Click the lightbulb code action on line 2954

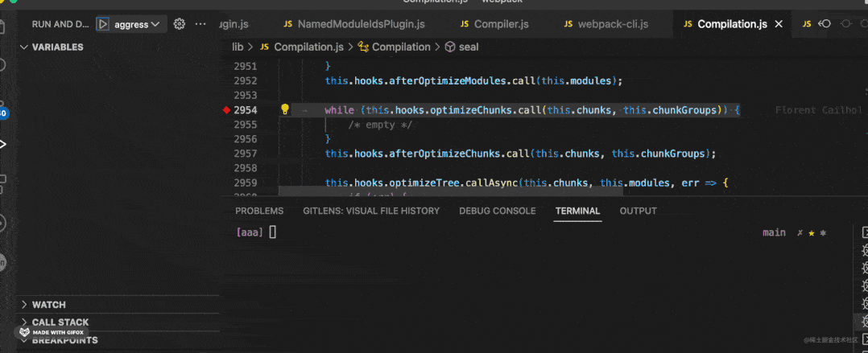pos(284,109)
